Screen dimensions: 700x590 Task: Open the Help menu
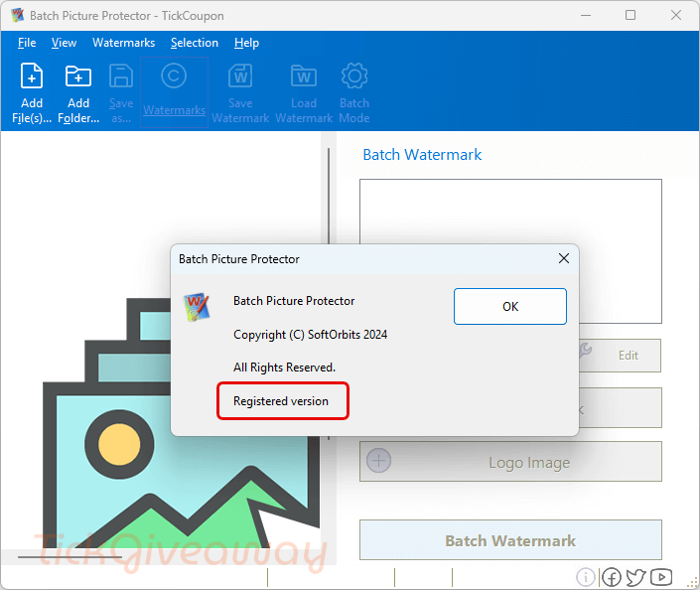[x=246, y=43]
